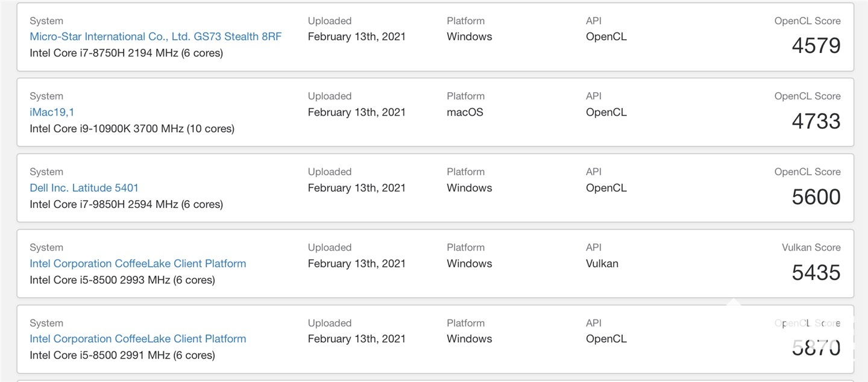Image resolution: width=868 pixels, height=382 pixels.
Task: Click OpenCL API value in Latitude 5401 row
Action: (x=606, y=188)
